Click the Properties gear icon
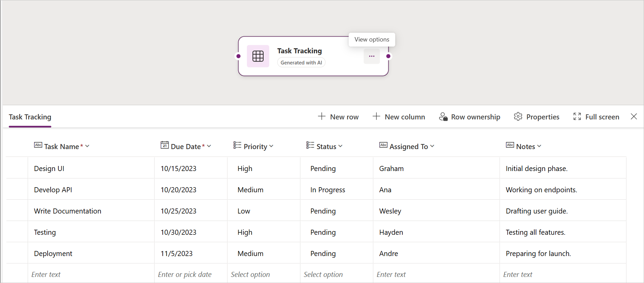 [518, 117]
